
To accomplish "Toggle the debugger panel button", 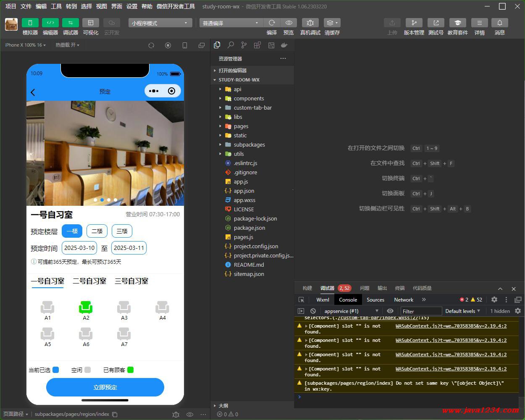I will pos(70,23).
